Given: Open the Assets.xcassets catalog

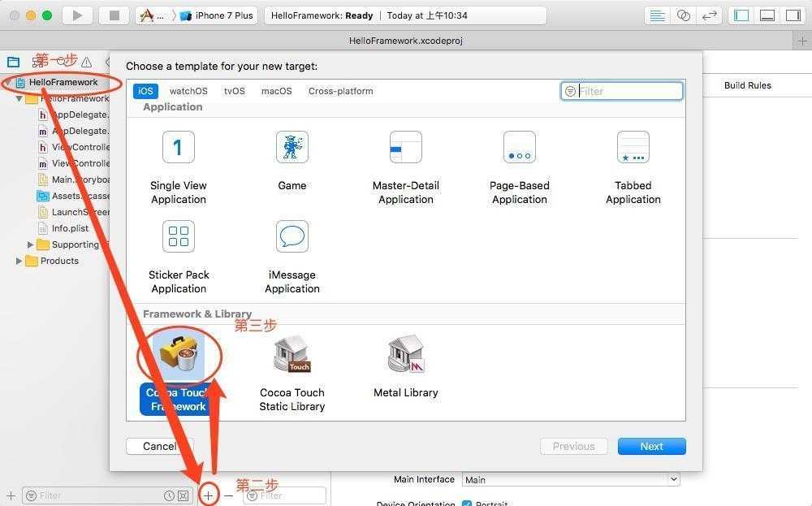Looking at the screenshot, I should 80,196.
